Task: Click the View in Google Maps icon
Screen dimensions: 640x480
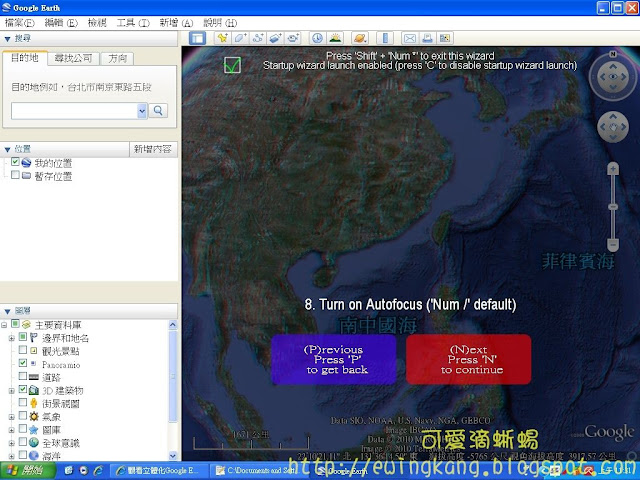Action: tap(445, 38)
